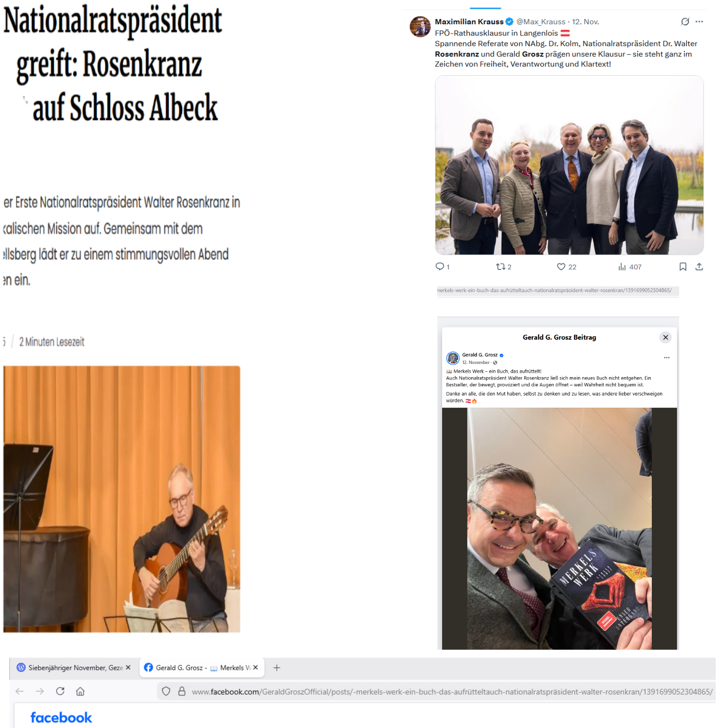Screen dimensions: 728x728
Task: Close the Siebenjähriger November tab
Action: 128,668
